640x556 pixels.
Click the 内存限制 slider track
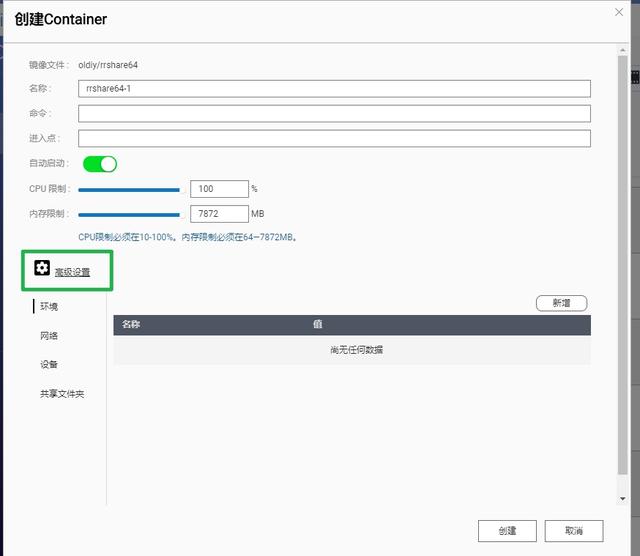click(130, 214)
